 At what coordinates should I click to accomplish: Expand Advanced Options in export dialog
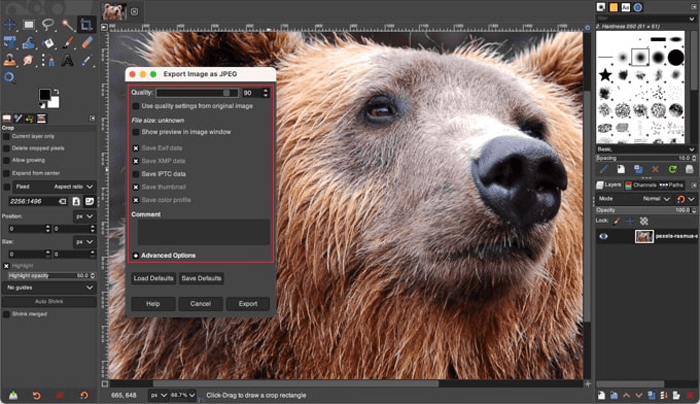pos(136,255)
